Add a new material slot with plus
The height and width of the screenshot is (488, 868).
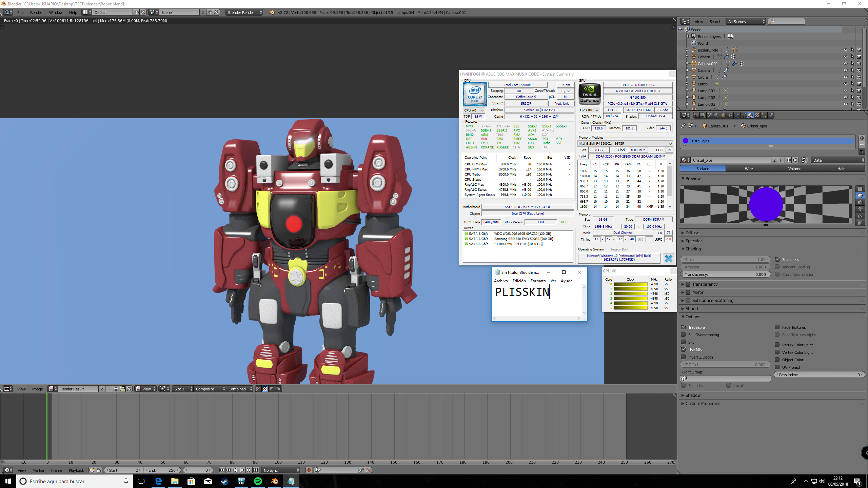point(862,138)
